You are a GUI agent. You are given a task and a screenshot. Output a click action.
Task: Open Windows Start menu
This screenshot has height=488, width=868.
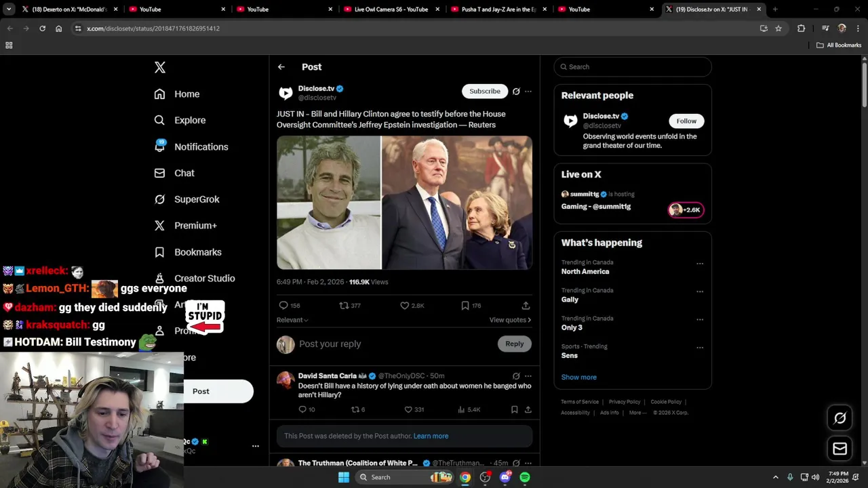click(x=344, y=477)
